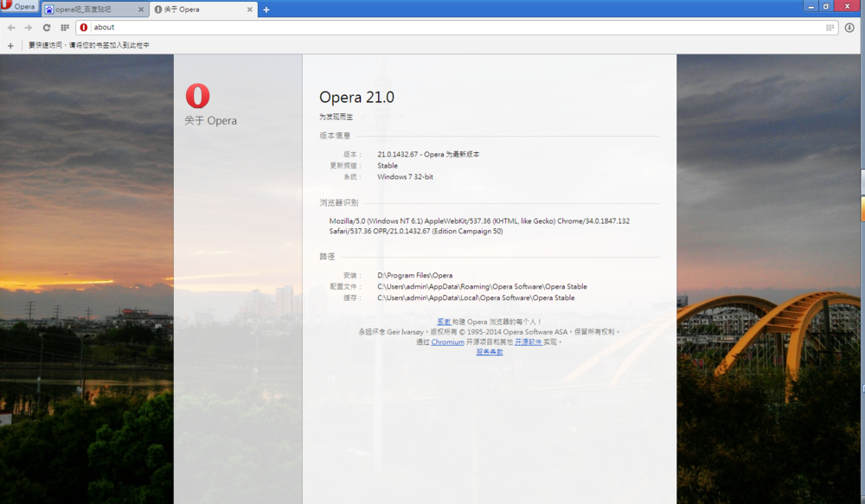Click the Local cache path text
Screen dimensions: 865x504
click(476, 297)
